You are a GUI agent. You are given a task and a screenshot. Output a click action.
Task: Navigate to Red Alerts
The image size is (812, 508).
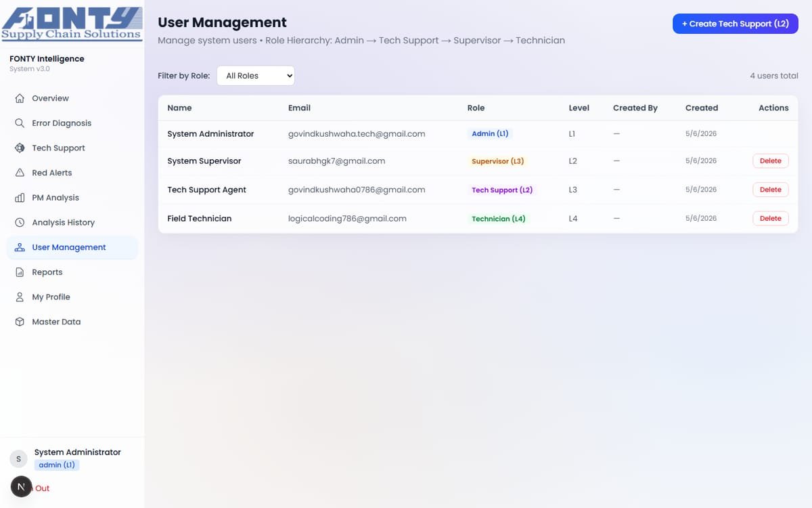tap(72, 173)
